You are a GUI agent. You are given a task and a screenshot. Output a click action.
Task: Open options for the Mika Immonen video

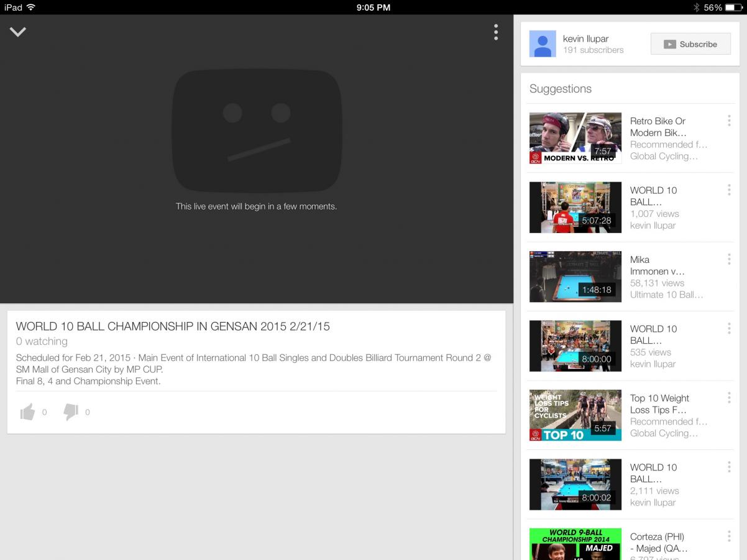coord(728,260)
